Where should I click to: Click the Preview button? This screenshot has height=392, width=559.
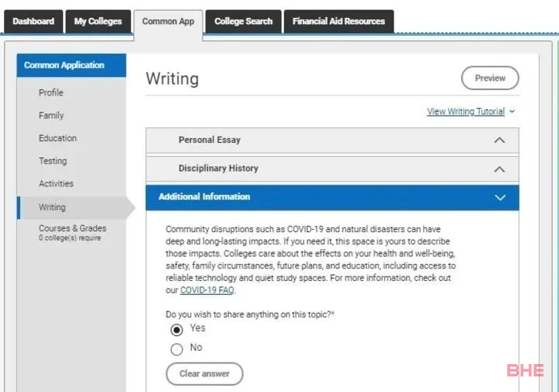pos(490,78)
